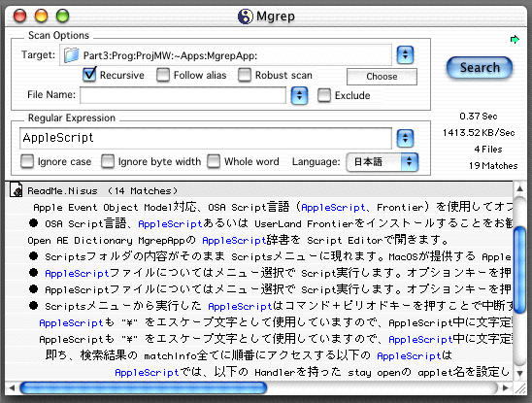
Task: Click the horizontal scrollbar right arrow
Action: pyautogui.click(x=506, y=387)
